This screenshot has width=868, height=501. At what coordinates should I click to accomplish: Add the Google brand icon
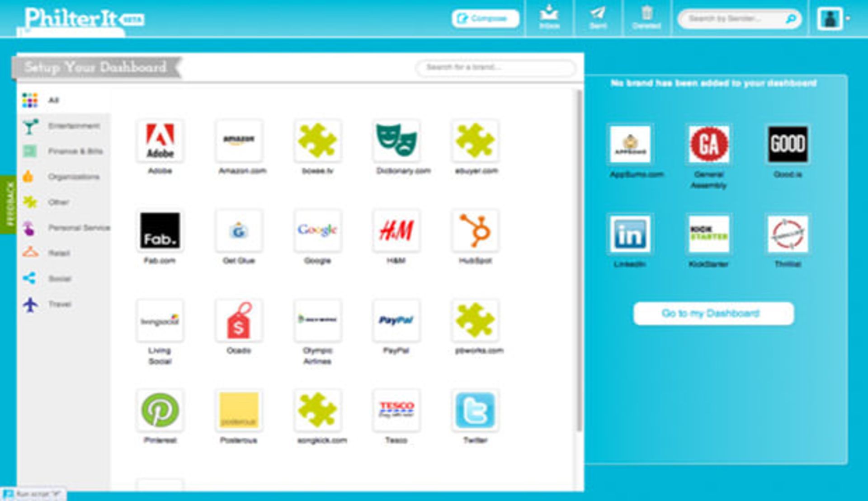317,231
